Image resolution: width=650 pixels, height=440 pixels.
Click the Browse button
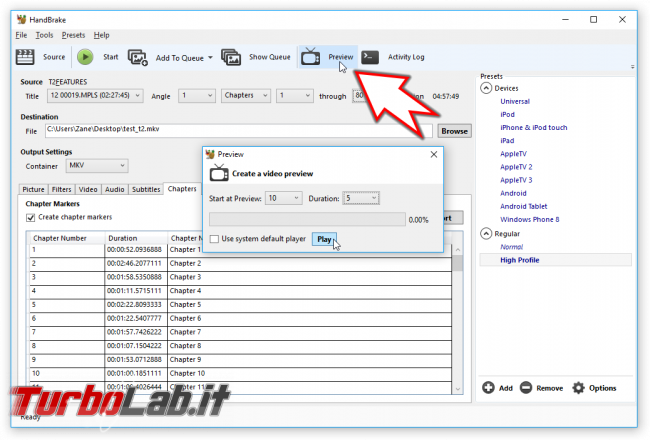(454, 131)
